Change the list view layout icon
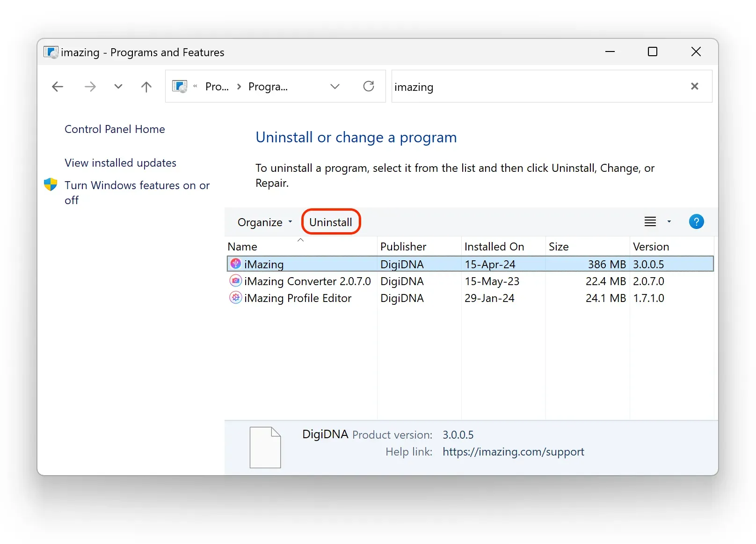This screenshot has width=756, height=544. pyautogui.click(x=650, y=221)
